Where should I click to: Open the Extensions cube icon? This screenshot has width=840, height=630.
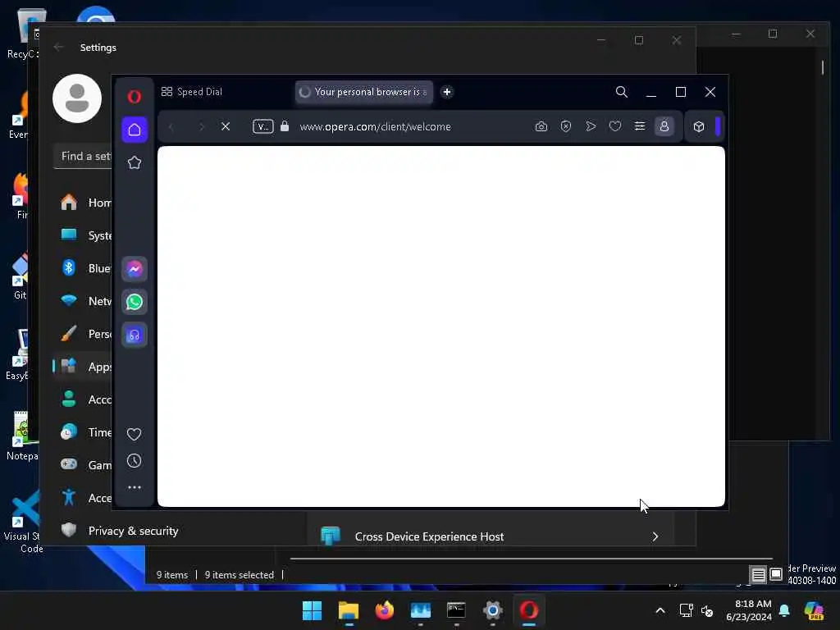[699, 127]
